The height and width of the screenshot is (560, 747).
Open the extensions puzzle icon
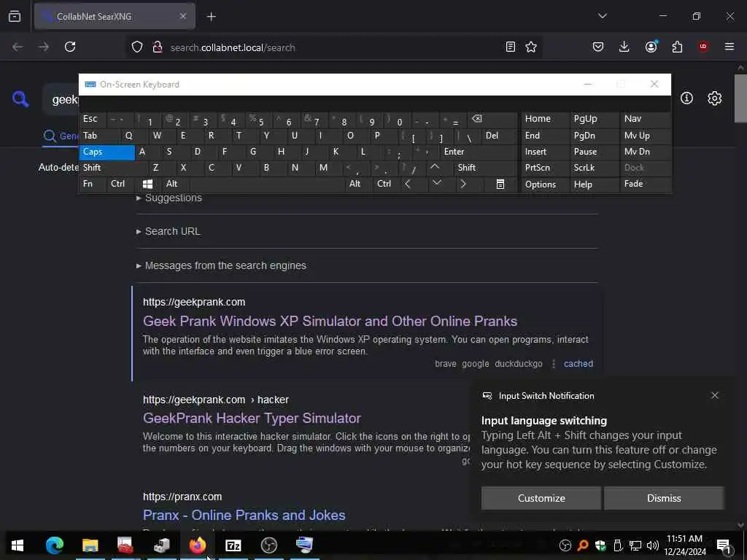click(677, 47)
